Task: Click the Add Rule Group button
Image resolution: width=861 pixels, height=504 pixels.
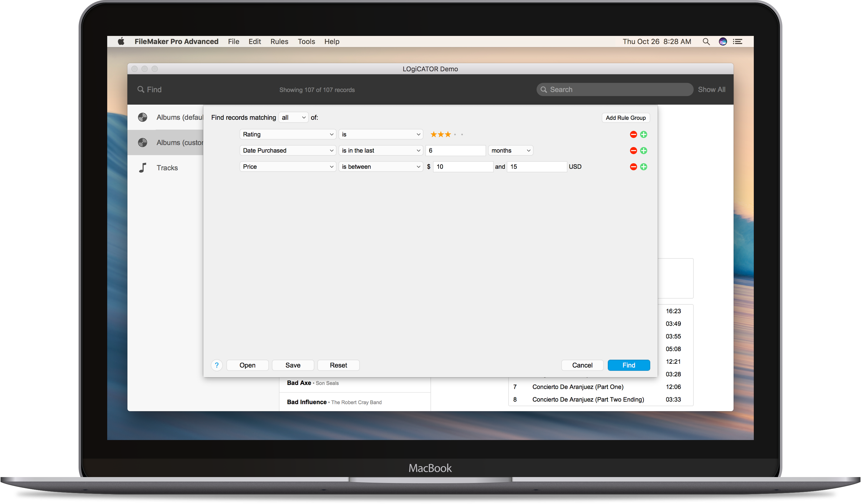Action: tap(626, 118)
